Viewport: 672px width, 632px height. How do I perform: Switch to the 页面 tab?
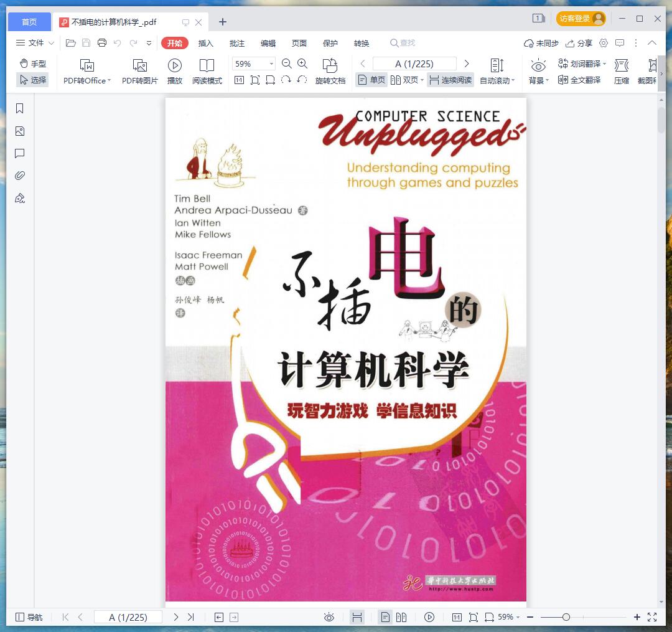pos(299,44)
